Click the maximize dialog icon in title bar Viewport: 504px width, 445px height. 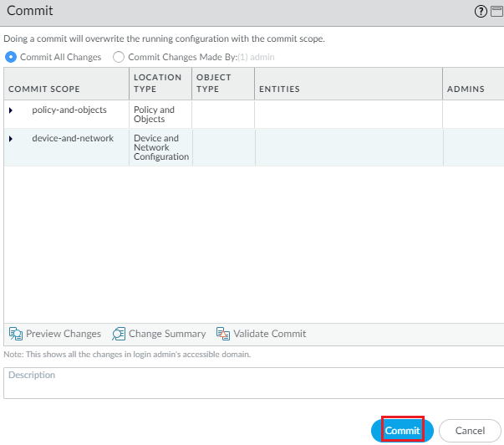pos(496,12)
